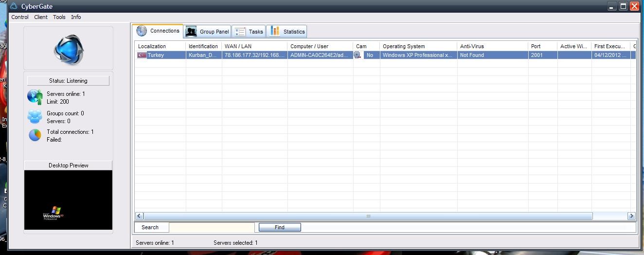Click the 04/12/2012 first execution cell
Screen dimensions: 644x255
point(610,55)
